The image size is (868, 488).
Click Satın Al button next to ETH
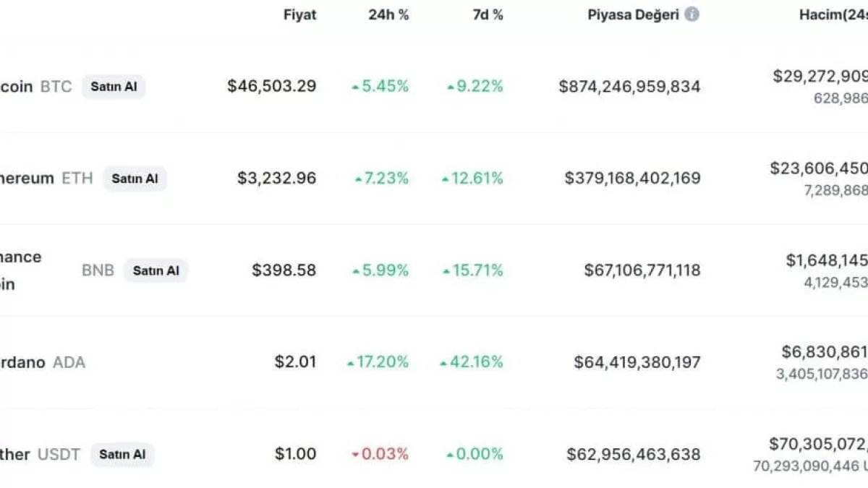click(x=135, y=179)
